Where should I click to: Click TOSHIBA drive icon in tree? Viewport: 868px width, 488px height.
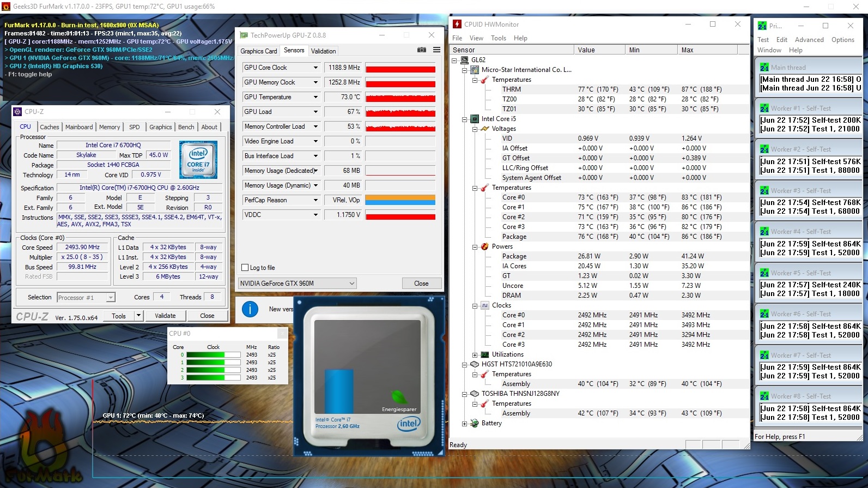click(475, 394)
